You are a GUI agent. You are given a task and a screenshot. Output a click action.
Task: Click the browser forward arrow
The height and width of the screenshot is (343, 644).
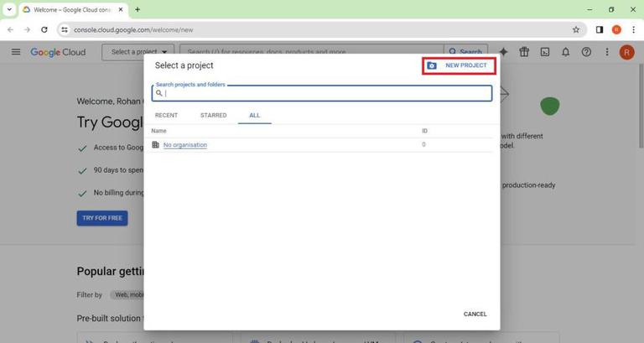[x=27, y=29]
